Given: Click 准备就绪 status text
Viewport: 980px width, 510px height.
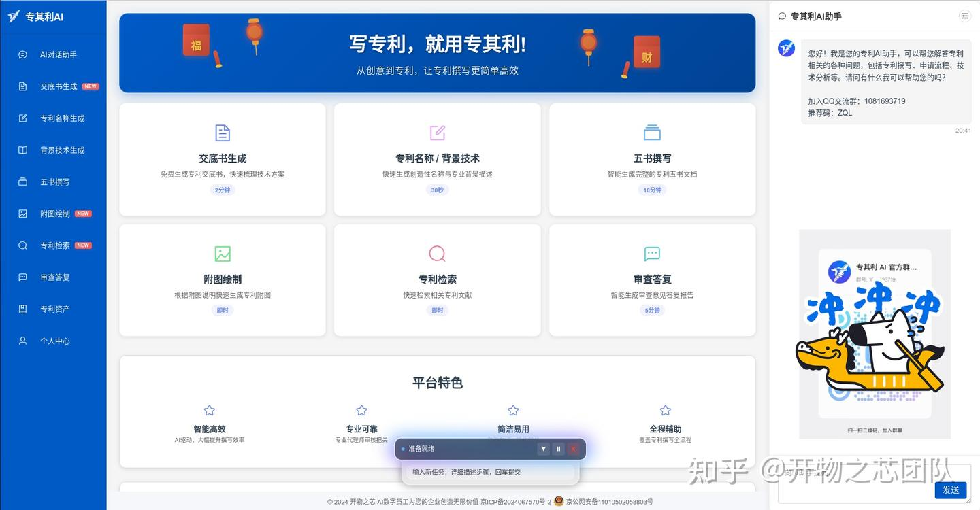Looking at the screenshot, I should (x=421, y=449).
